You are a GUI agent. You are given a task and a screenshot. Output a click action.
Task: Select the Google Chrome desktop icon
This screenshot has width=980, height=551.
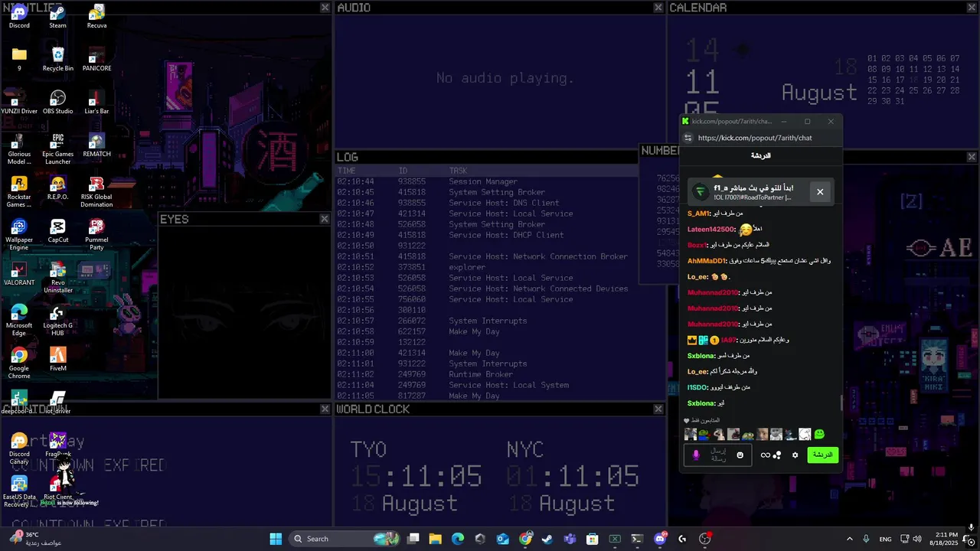tap(19, 363)
